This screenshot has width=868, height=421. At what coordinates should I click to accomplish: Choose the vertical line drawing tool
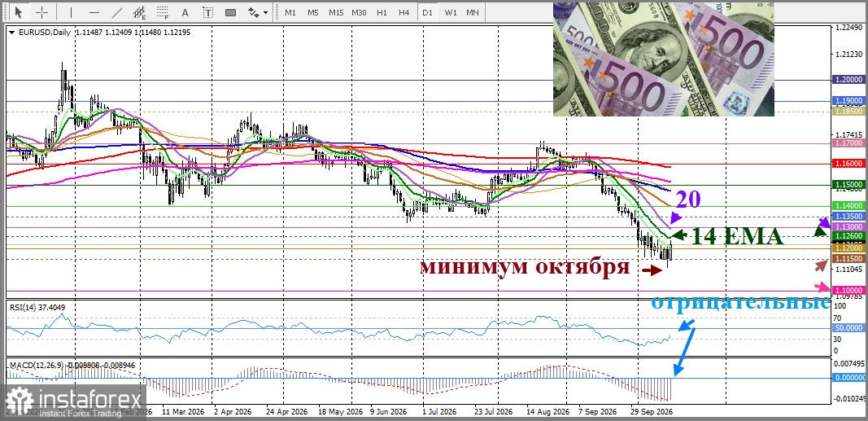(x=71, y=11)
